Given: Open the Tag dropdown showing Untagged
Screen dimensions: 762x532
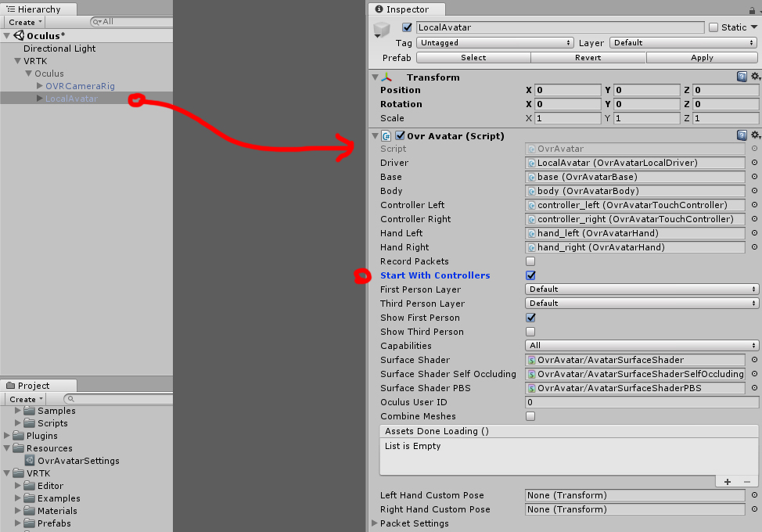Looking at the screenshot, I should [494, 43].
